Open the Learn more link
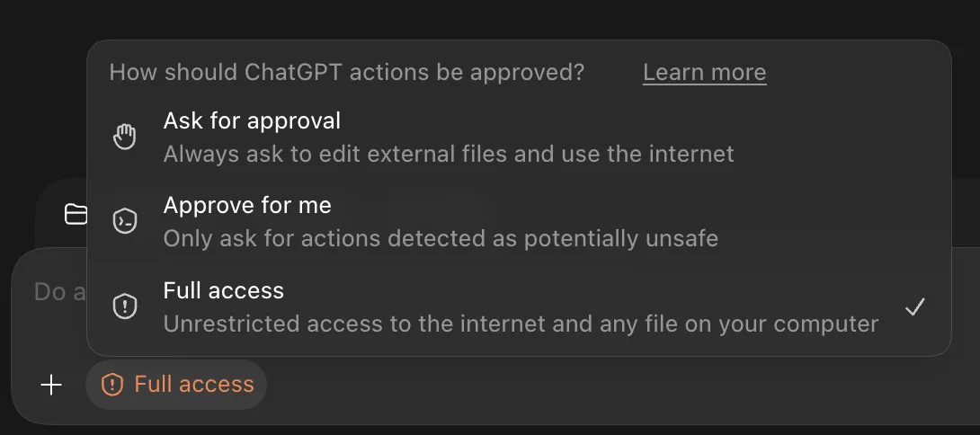The image size is (980, 435). pyautogui.click(x=704, y=73)
